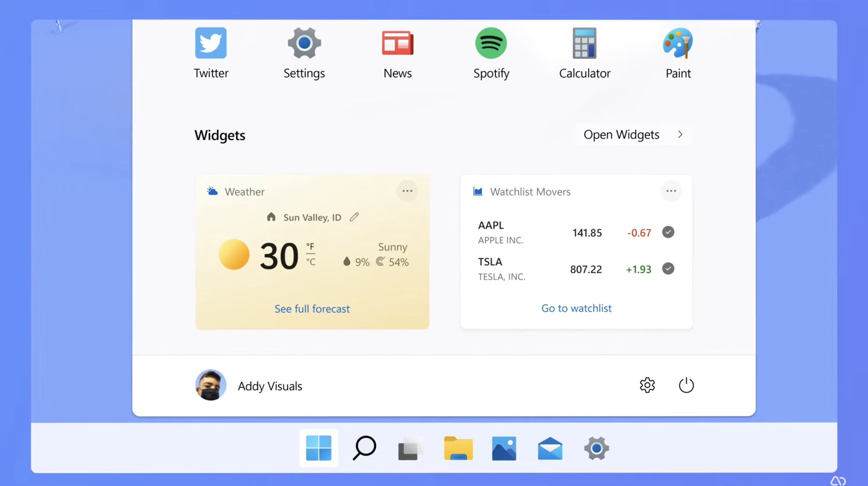Screen dimensions: 868x486
Task: Launch the News app
Action: point(397,43)
